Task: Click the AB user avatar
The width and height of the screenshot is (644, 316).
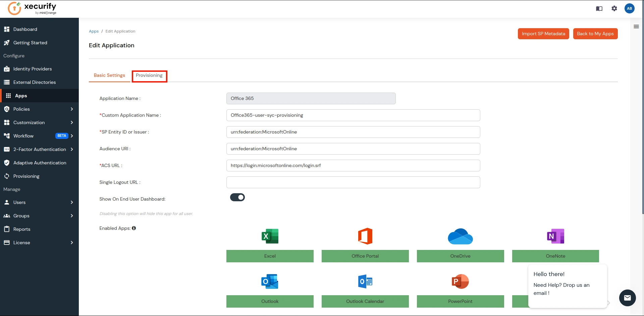Action: tap(630, 8)
